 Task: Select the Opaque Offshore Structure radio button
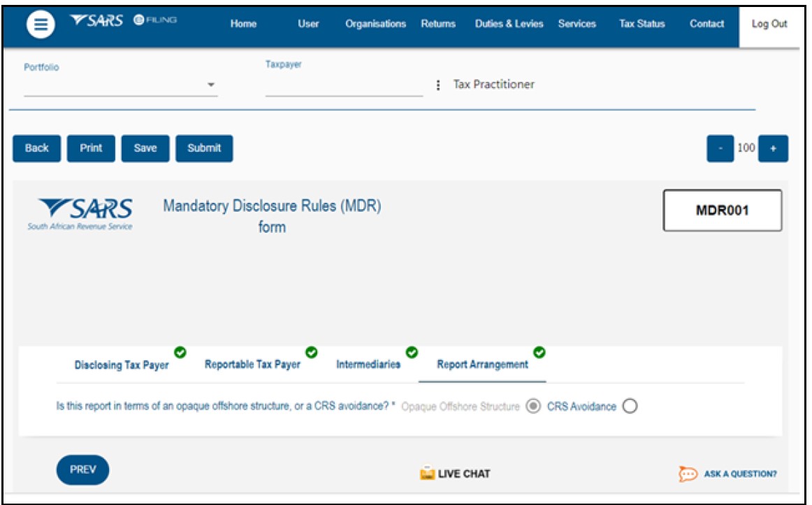tap(533, 406)
